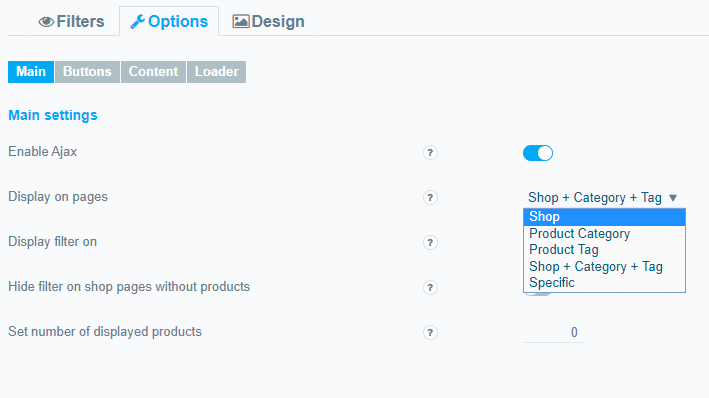This screenshot has height=398, width=709.
Task: Click the number of displayed products field
Action: coord(553,333)
